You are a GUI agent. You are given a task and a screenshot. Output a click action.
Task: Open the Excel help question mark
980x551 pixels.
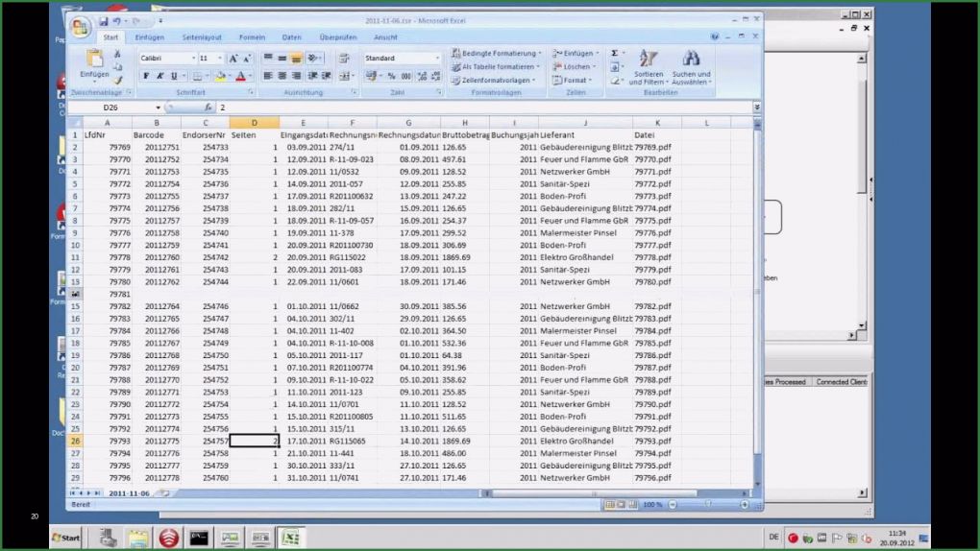(x=715, y=36)
